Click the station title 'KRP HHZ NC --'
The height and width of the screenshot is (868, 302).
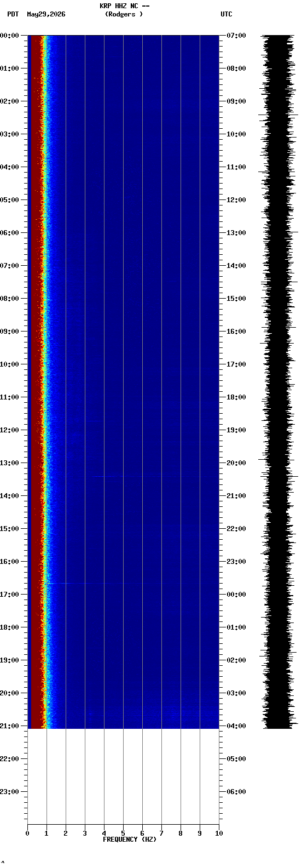click(x=124, y=6)
